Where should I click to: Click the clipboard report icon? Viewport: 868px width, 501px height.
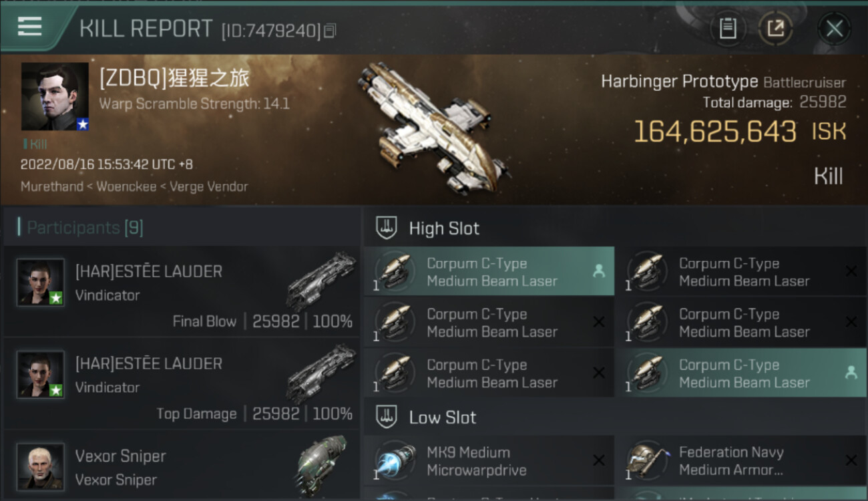[728, 29]
